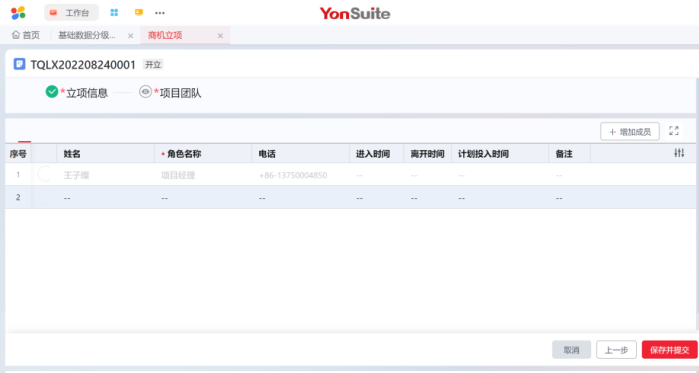The width and height of the screenshot is (699, 373).
Task: Click the yellow card icon in top bar
Action: point(139,12)
